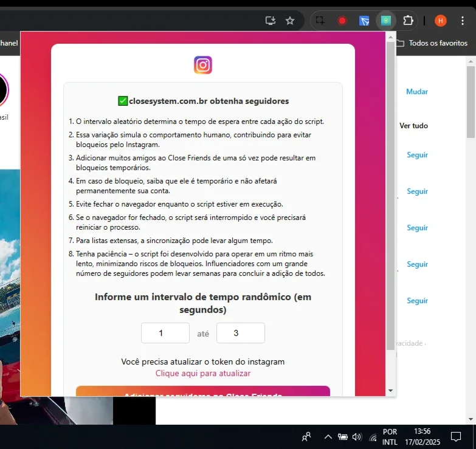Open the blue cursor extension icon
Image resolution: width=476 pixels, height=449 pixels.
tap(364, 21)
